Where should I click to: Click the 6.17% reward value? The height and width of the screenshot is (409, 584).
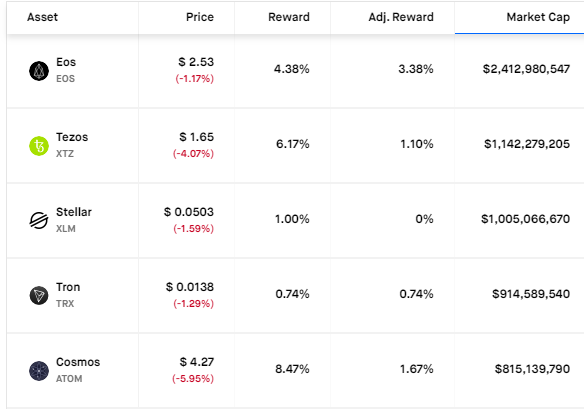(293, 144)
